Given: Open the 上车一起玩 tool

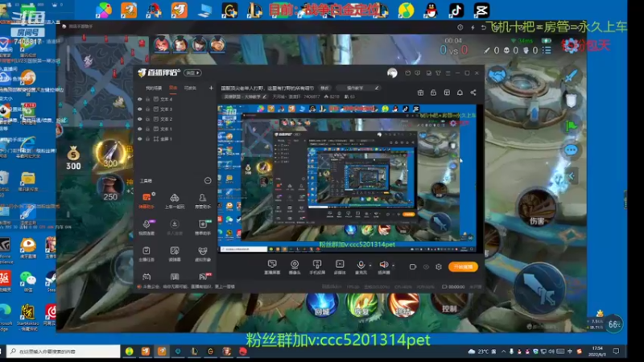Looking at the screenshot, I should tap(175, 200).
